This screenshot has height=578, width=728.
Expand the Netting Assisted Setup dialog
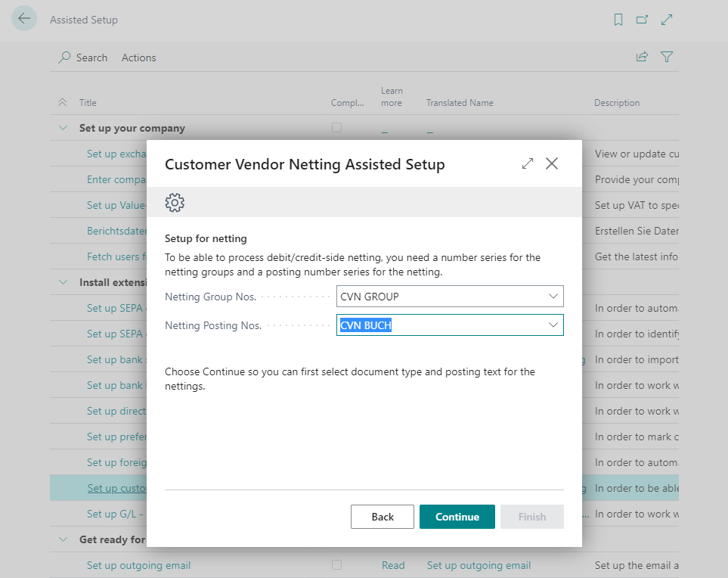pos(527,163)
